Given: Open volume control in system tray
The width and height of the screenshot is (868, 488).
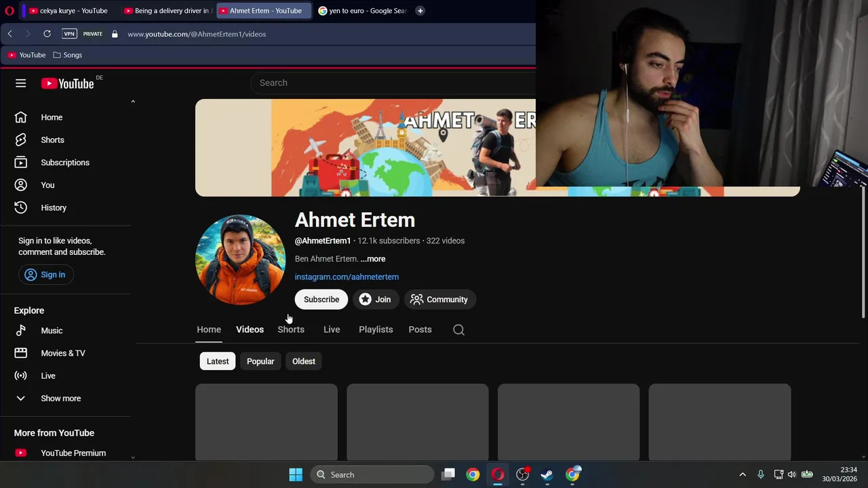Looking at the screenshot, I should pyautogui.click(x=791, y=474).
